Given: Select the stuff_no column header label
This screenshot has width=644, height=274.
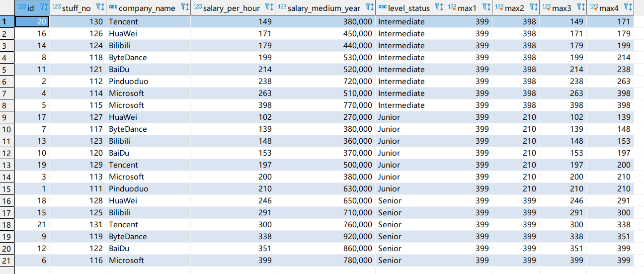Looking at the screenshot, I should (77, 8).
